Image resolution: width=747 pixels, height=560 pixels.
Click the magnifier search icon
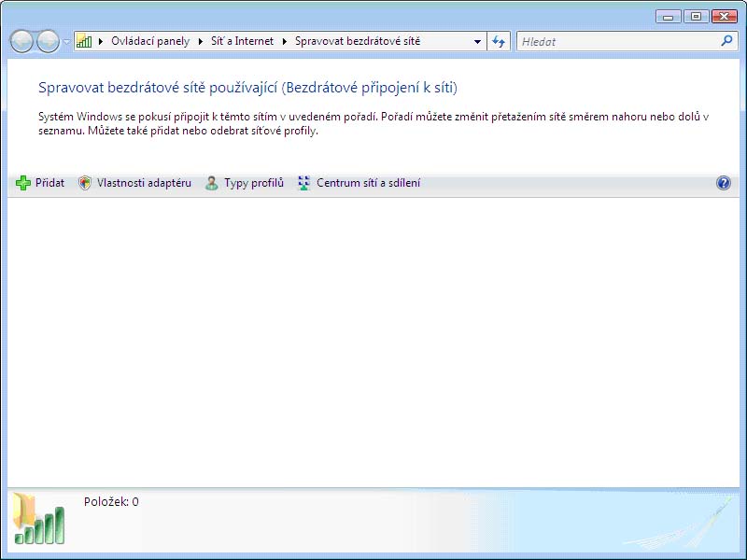pos(726,41)
